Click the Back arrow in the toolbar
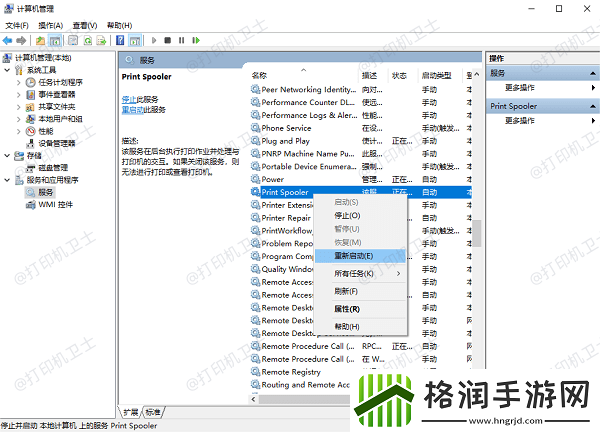600x432 pixels. coord(8,41)
